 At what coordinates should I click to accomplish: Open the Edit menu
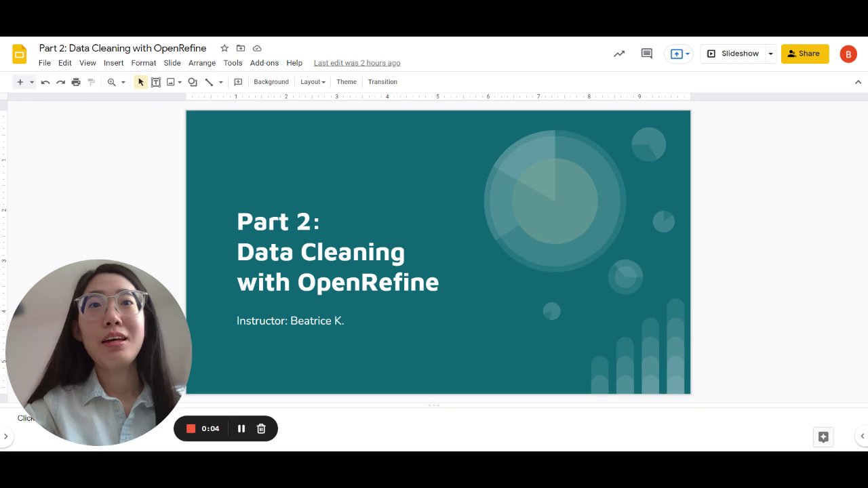pos(65,63)
